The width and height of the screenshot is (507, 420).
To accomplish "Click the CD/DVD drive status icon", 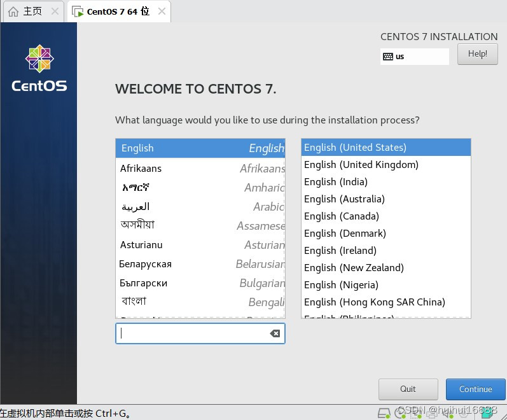I will point(400,413).
